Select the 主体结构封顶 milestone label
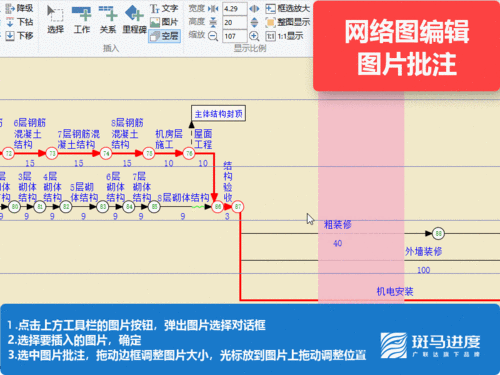 pos(218,114)
